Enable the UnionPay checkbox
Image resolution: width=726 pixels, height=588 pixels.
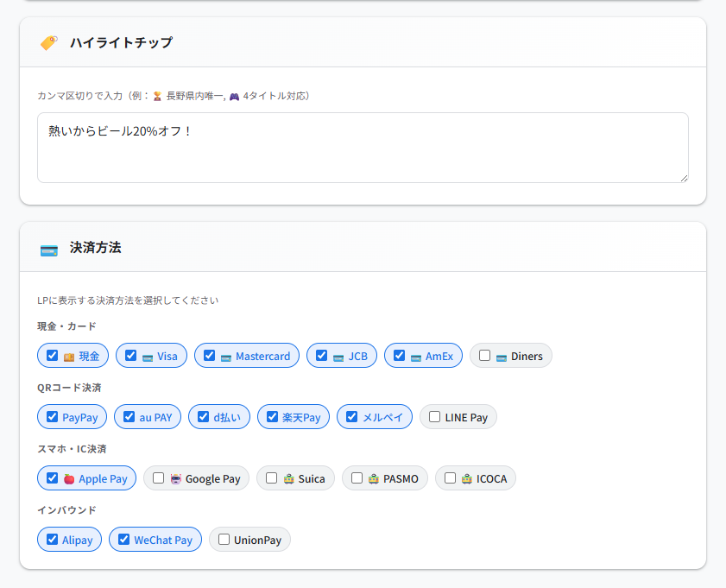(224, 540)
